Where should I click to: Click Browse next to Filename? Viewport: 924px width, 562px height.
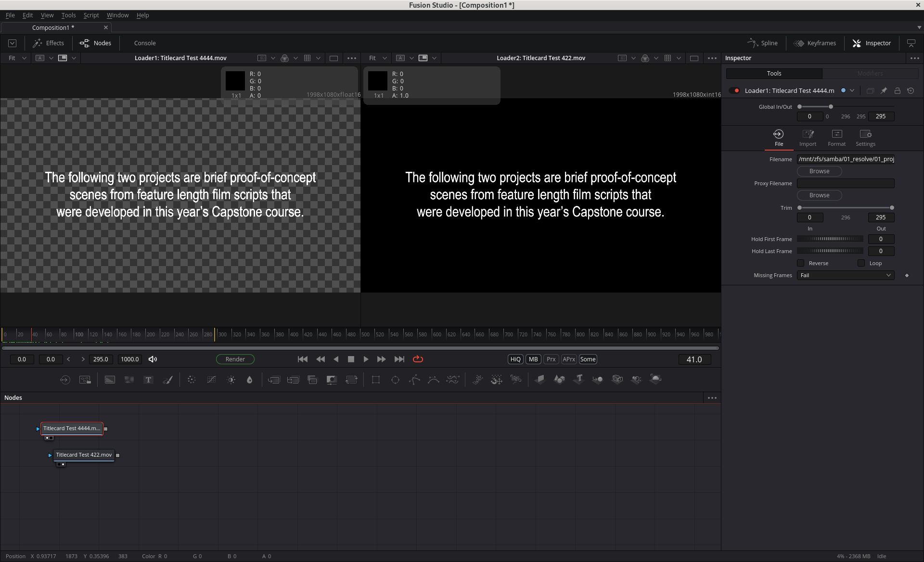[x=819, y=171]
